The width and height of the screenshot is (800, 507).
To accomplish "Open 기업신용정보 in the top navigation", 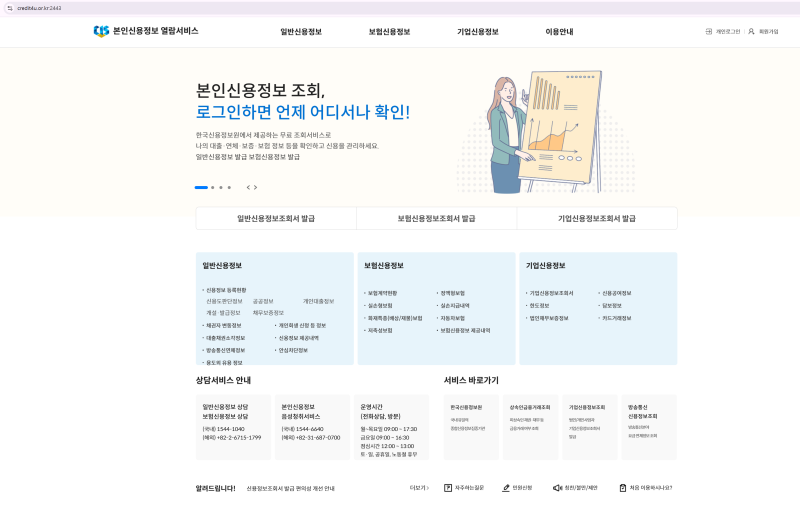I will (x=478, y=32).
